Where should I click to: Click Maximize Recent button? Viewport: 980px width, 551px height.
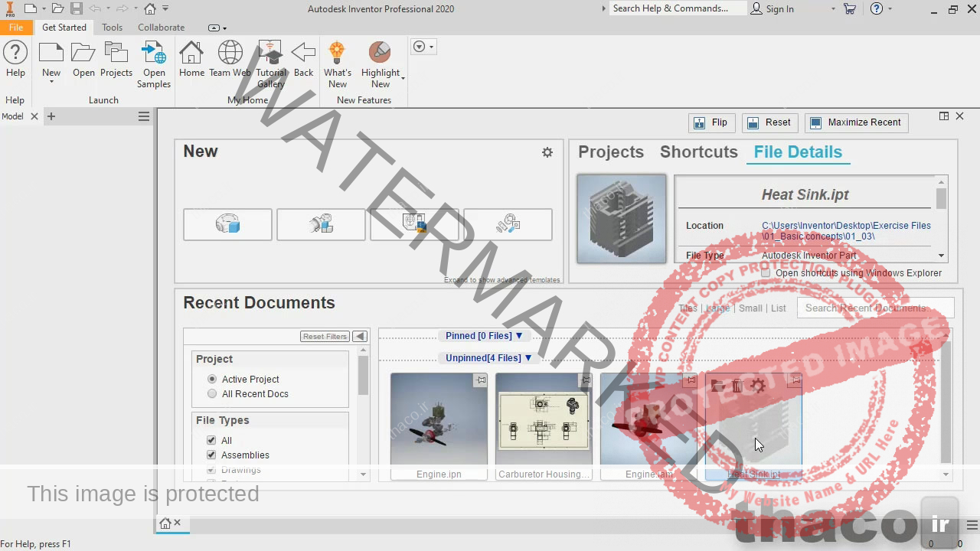(x=857, y=122)
